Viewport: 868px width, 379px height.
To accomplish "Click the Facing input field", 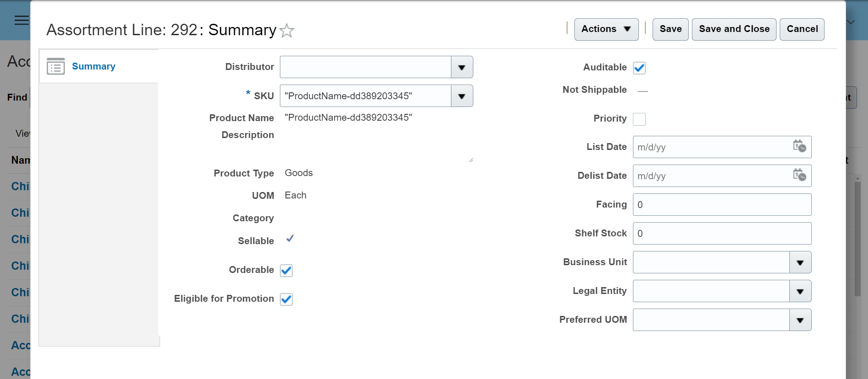I will coord(722,205).
